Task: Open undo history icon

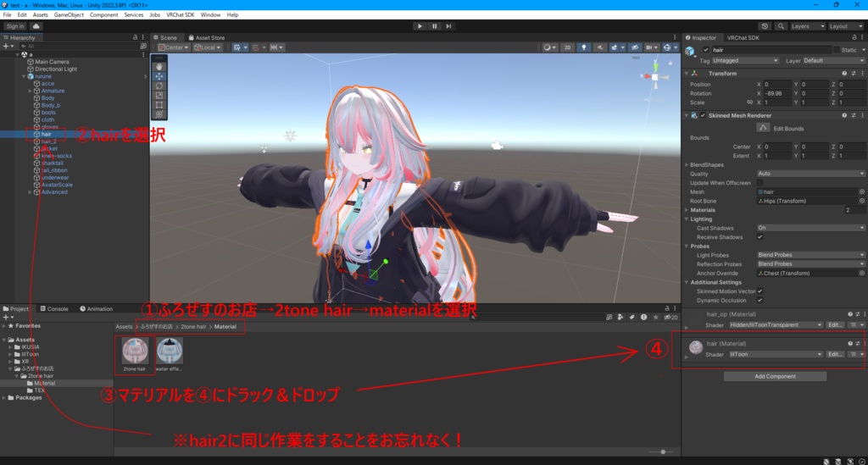Action: (765, 26)
